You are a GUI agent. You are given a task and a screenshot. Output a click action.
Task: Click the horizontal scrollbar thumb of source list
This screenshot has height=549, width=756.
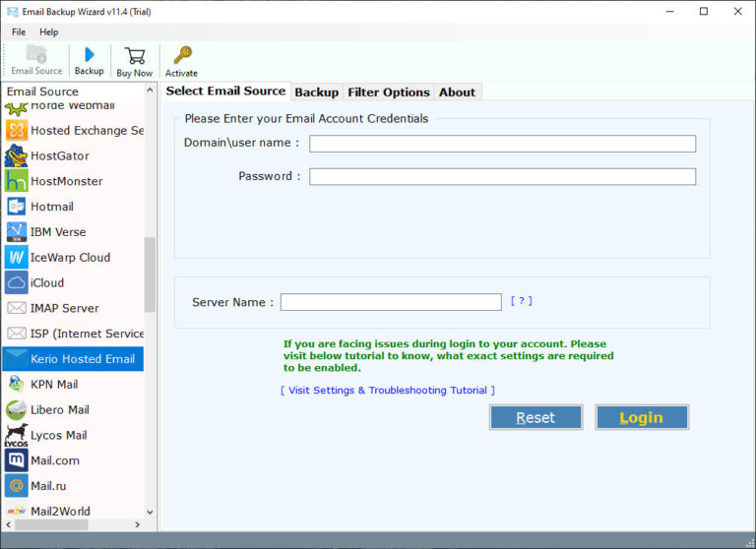point(51,524)
